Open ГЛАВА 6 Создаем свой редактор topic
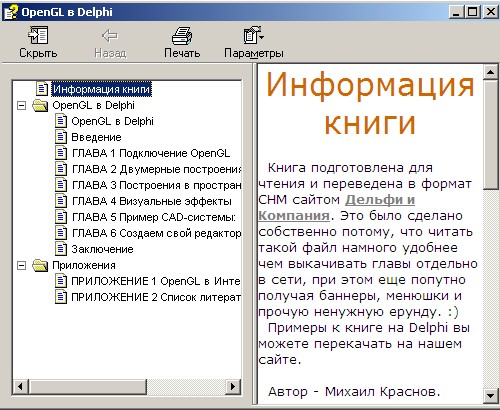 pos(156,233)
